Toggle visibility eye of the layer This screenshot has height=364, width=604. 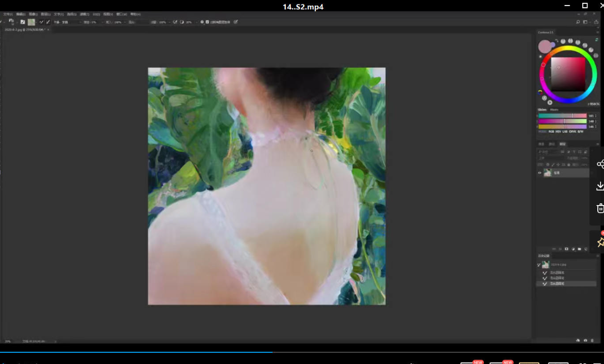click(539, 173)
